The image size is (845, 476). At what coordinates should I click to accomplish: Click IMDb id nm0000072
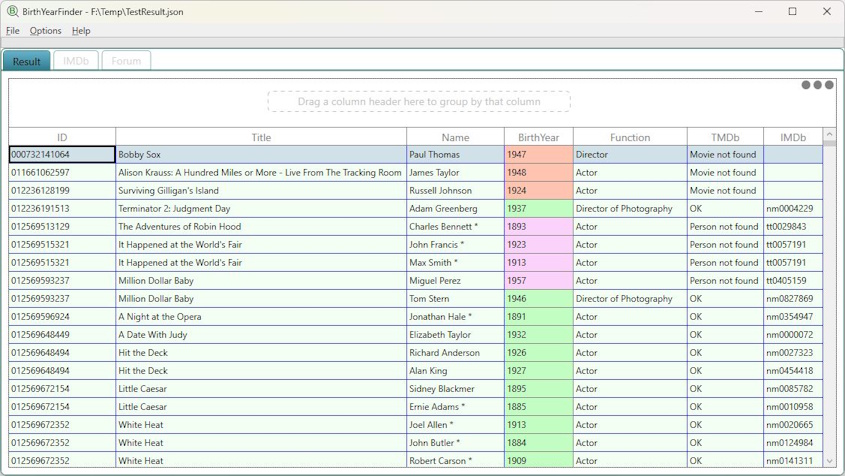793,335
